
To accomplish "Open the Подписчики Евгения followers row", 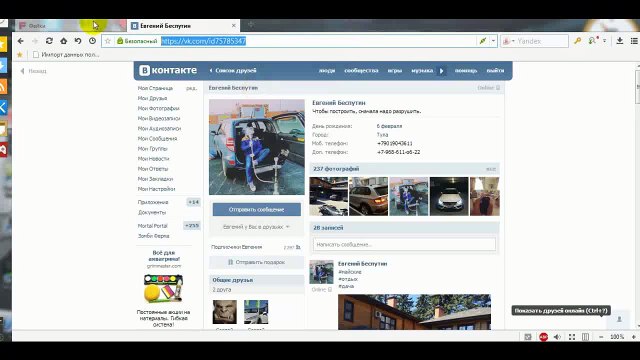I will [256, 247].
